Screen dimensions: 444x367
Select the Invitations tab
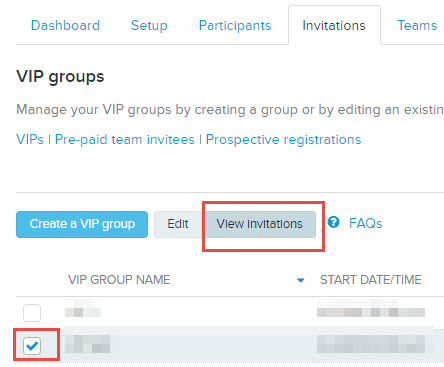(334, 25)
